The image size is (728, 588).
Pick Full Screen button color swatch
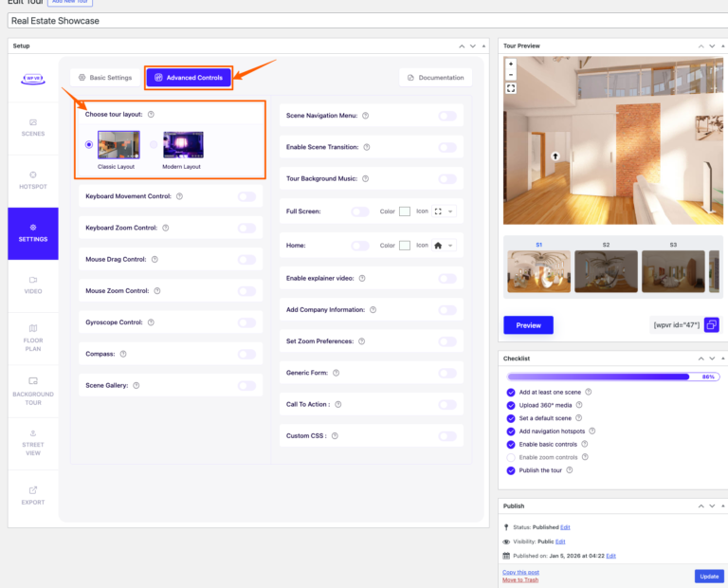tap(405, 211)
